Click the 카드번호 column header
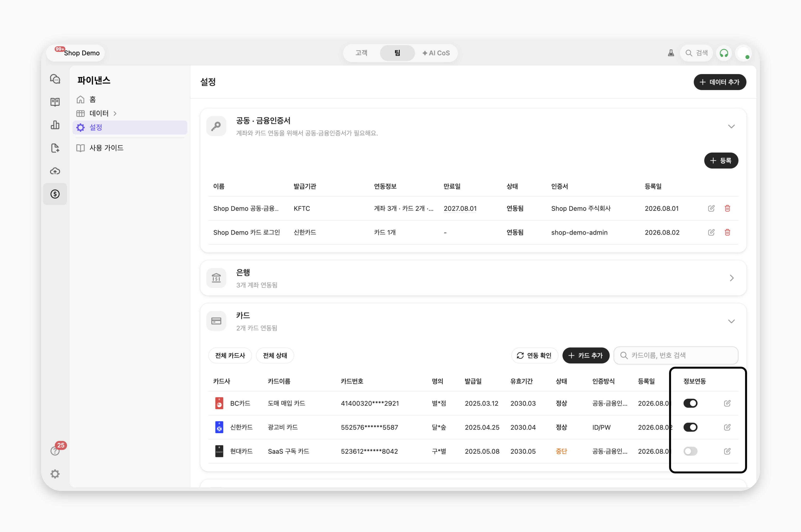Screen dimensions: 801x532 (352, 381)
